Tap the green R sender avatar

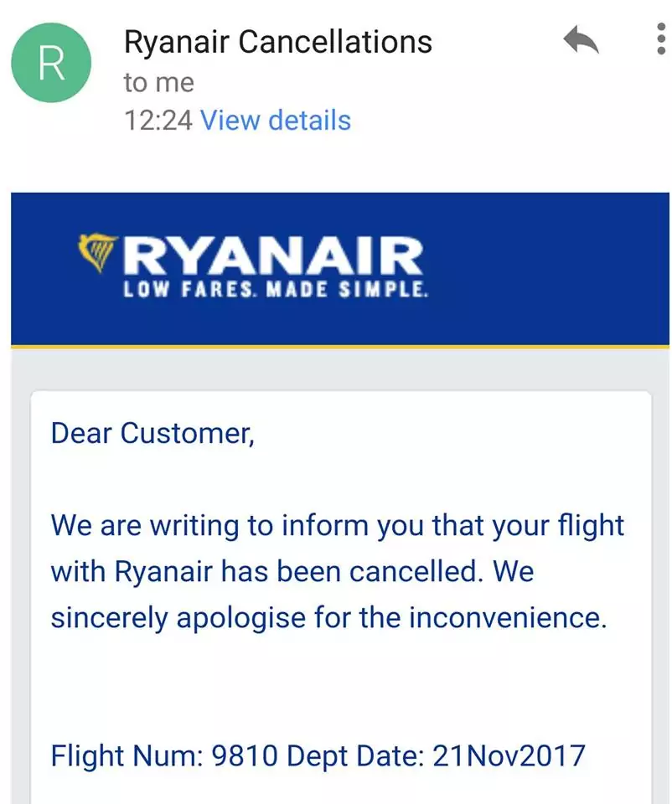click(51, 63)
